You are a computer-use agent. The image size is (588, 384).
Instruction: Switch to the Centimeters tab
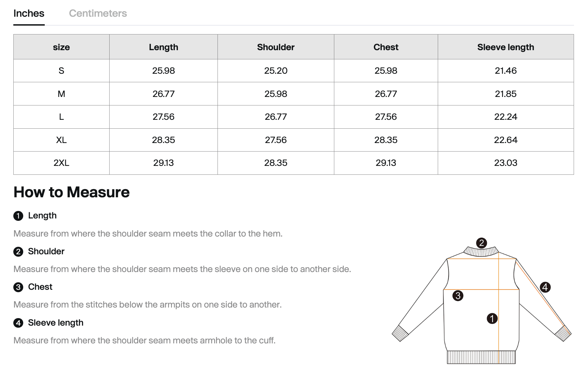click(x=98, y=13)
